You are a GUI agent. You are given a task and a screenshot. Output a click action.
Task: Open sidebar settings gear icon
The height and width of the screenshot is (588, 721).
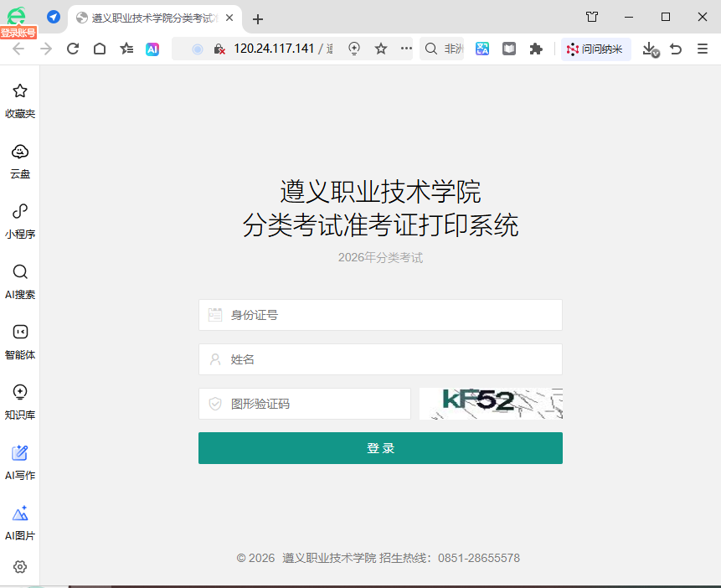coord(20,567)
